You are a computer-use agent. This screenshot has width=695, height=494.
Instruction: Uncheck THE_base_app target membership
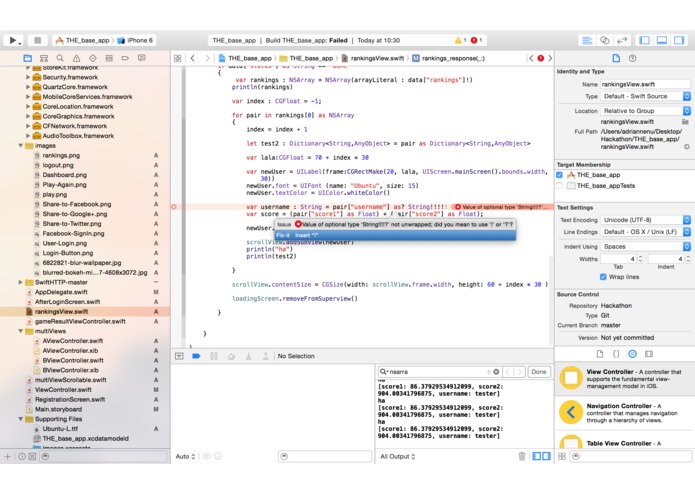click(x=559, y=175)
